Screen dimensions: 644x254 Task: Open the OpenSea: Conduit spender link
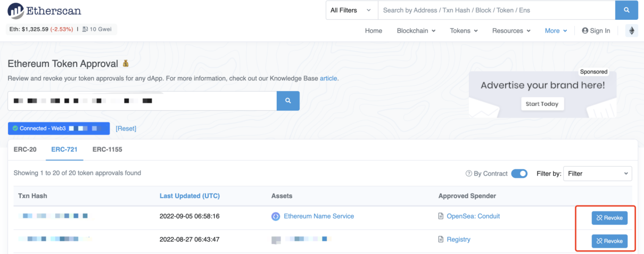[473, 216]
